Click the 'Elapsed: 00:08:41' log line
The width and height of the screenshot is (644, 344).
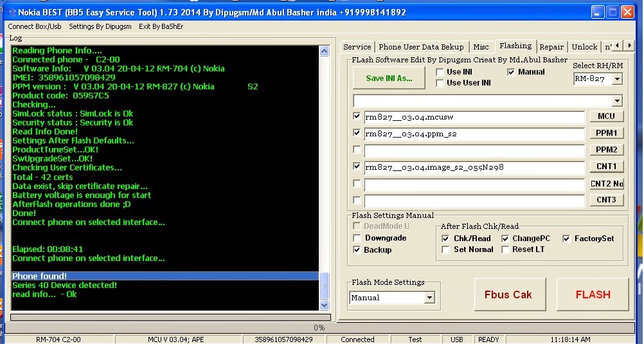click(48, 249)
